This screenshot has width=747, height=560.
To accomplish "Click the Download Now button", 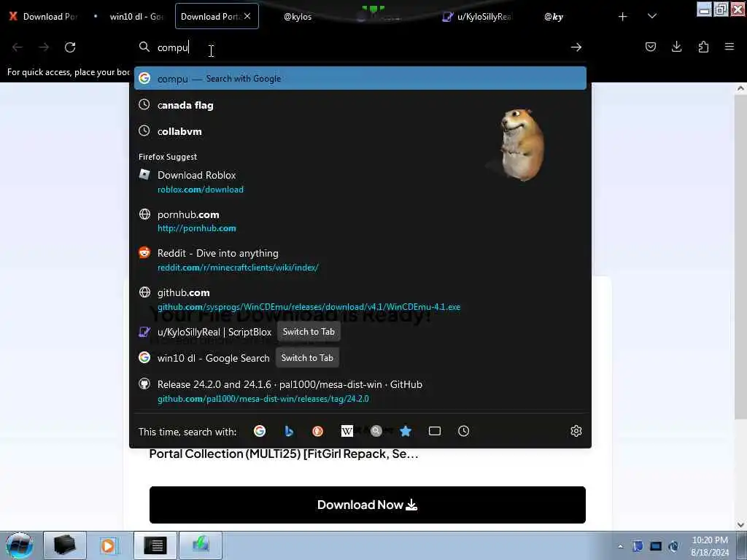I will 368,505.
